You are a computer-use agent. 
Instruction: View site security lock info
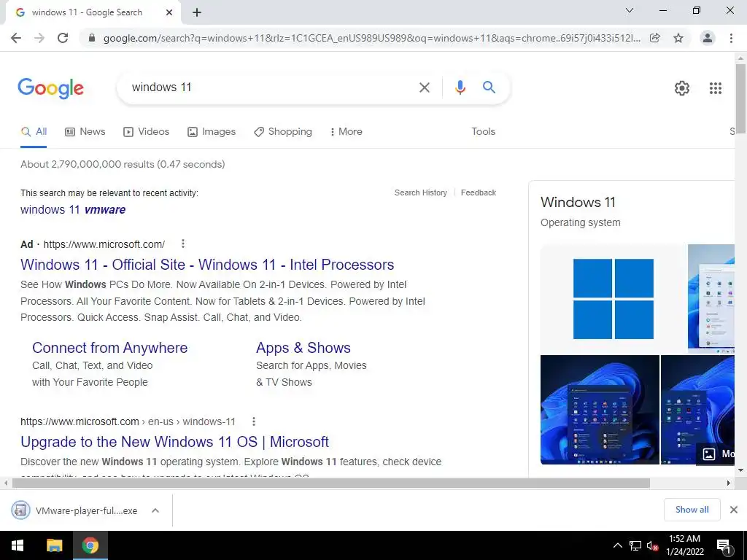[92, 38]
